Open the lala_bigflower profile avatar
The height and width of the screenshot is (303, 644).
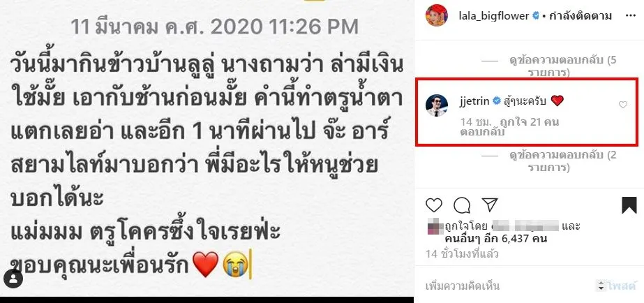click(x=437, y=15)
